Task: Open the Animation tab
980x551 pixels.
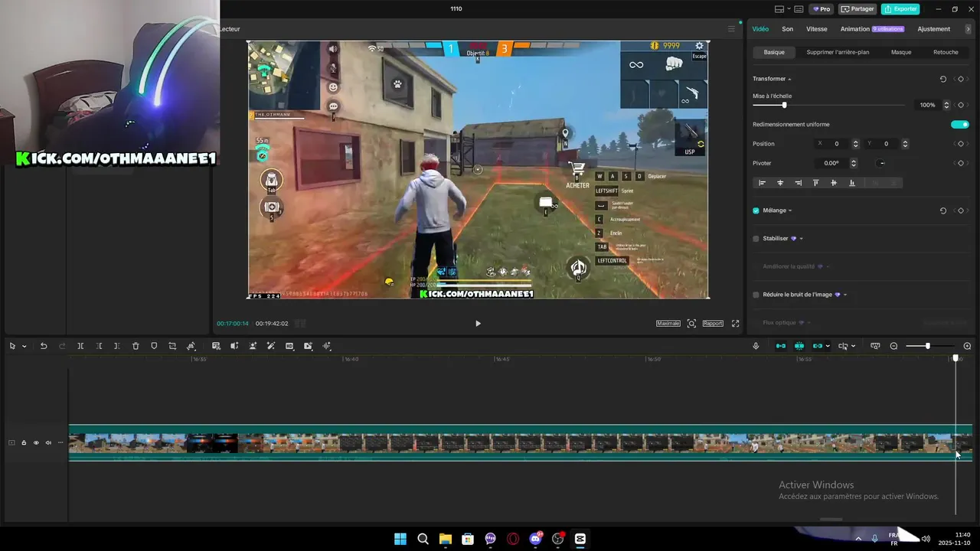Action: [x=855, y=29]
